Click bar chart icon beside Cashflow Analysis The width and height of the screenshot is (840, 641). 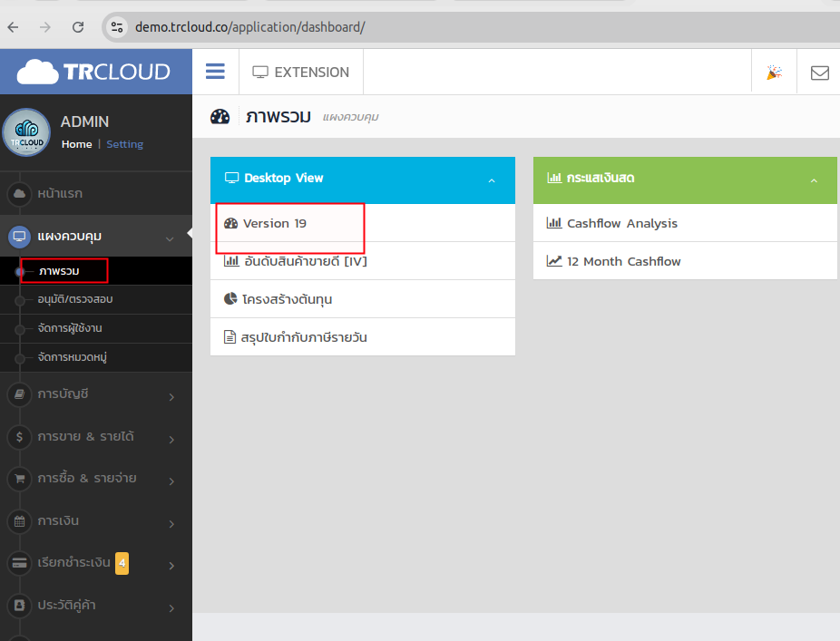(554, 223)
